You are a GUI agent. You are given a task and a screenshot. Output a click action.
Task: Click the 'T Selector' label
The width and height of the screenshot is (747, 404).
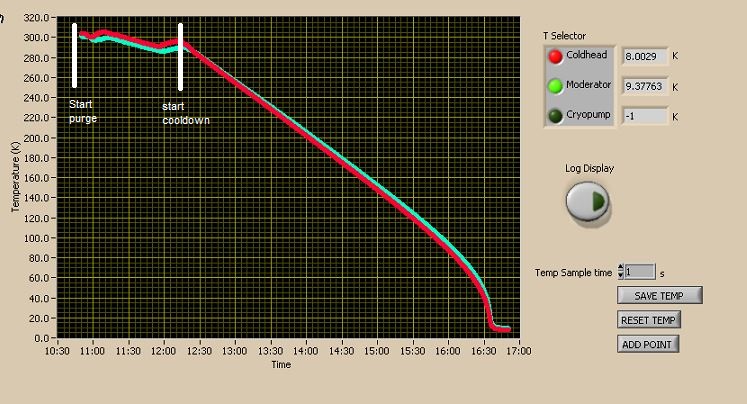tap(564, 36)
